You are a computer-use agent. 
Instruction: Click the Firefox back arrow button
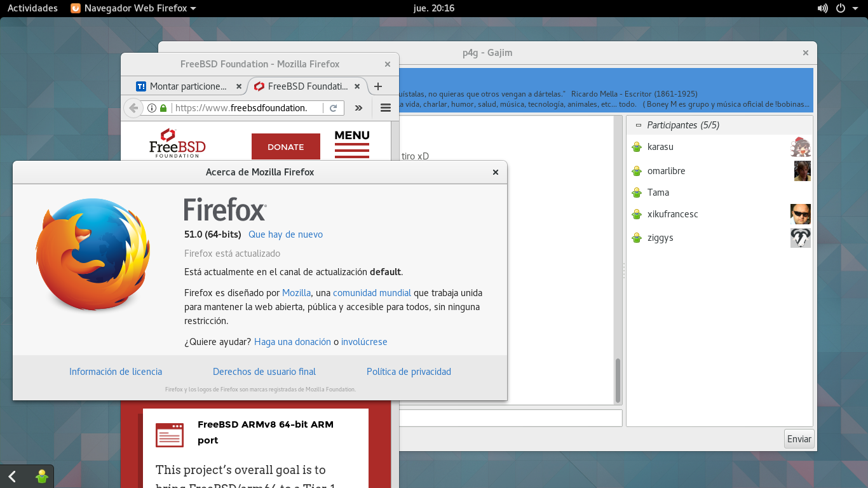coord(133,108)
